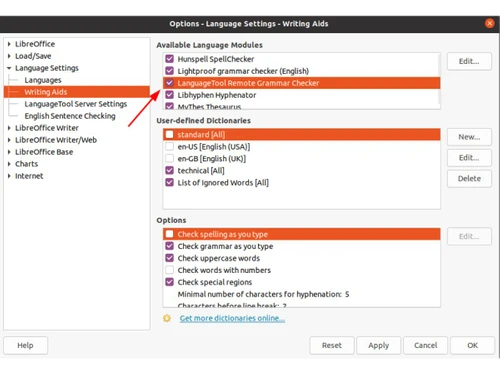The image size is (500, 375).
Task: Expand the Load/Save tree node
Action: pos(9,56)
